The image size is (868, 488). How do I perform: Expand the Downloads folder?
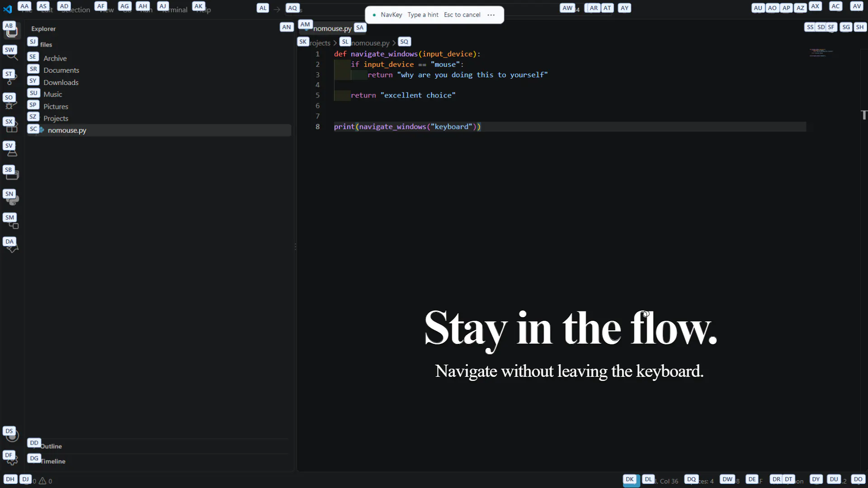[158, 82]
